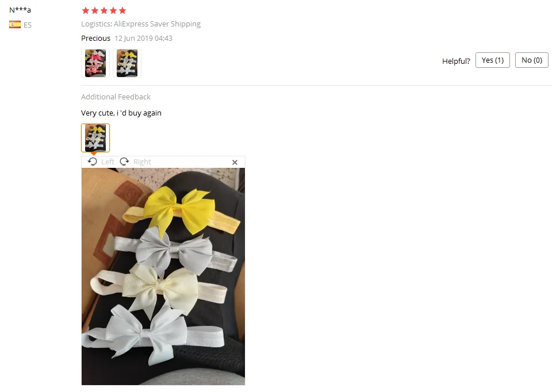
Task: Click the fourth red rating star
Action: [x=113, y=10]
